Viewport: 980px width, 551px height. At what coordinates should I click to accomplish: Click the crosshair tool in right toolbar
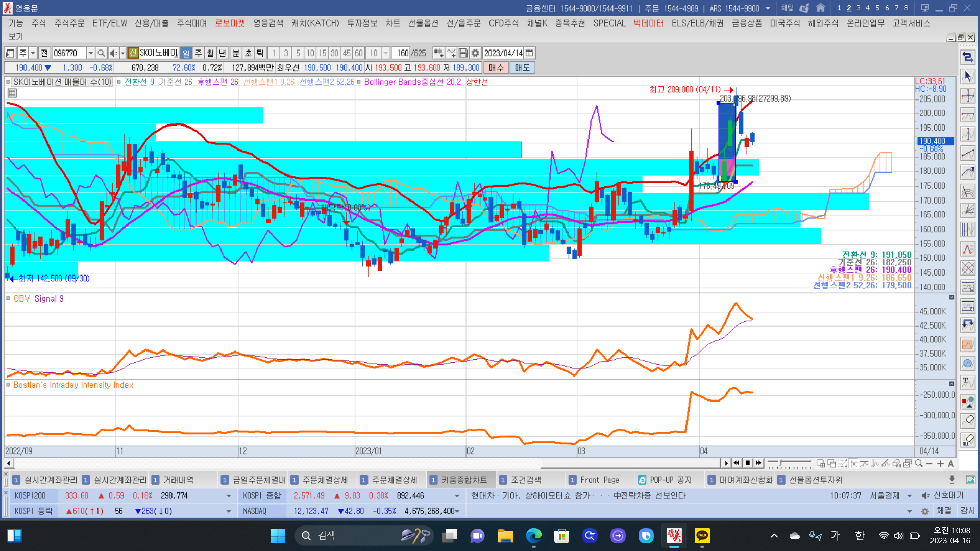[x=967, y=96]
